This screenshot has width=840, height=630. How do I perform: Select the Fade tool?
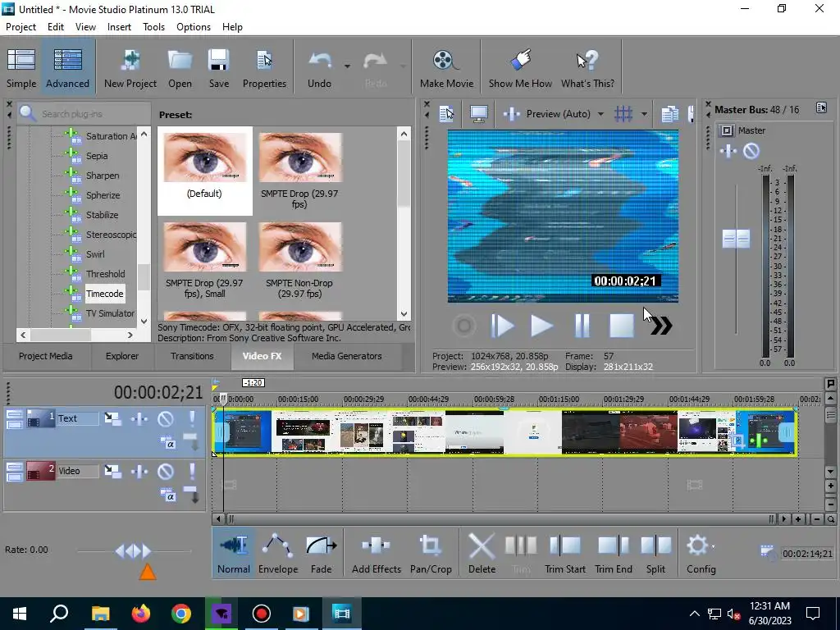point(321,554)
